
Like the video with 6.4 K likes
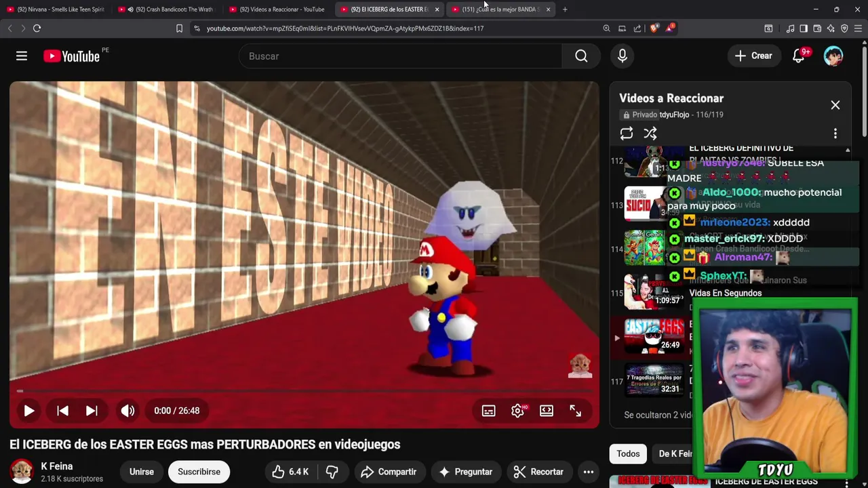coord(290,472)
